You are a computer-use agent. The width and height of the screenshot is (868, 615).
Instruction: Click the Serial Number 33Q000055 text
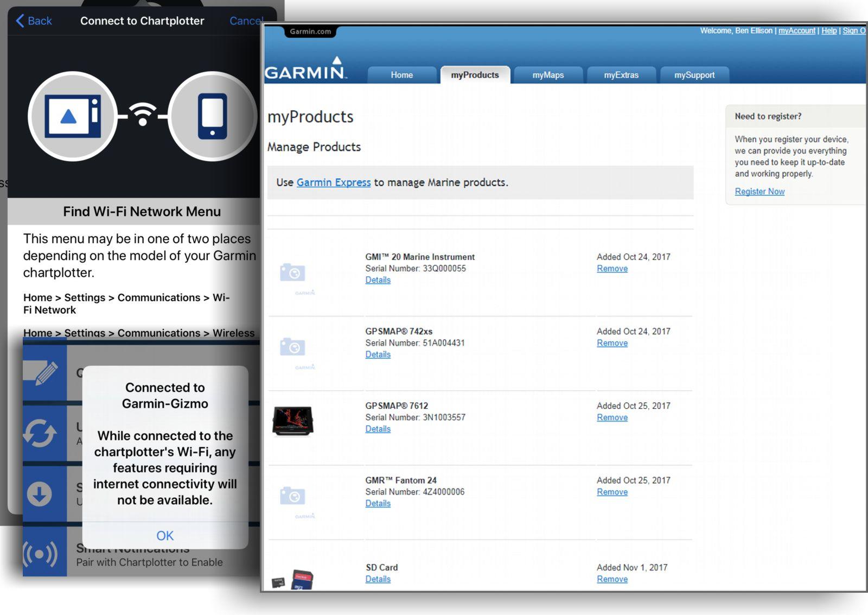click(416, 268)
